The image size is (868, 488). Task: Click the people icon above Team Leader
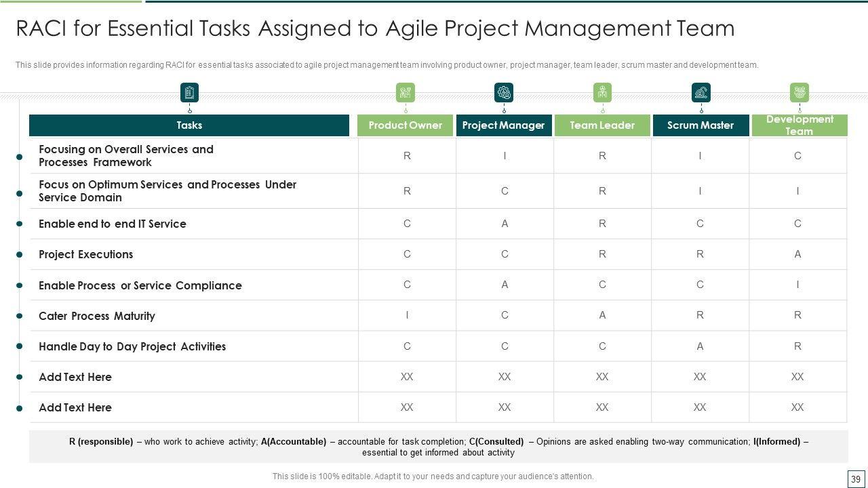[602, 93]
